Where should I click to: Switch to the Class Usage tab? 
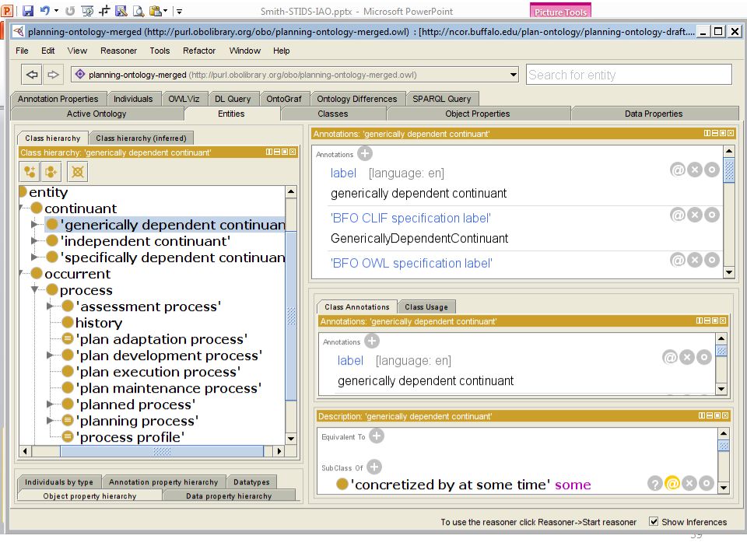pyautogui.click(x=426, y=307)
